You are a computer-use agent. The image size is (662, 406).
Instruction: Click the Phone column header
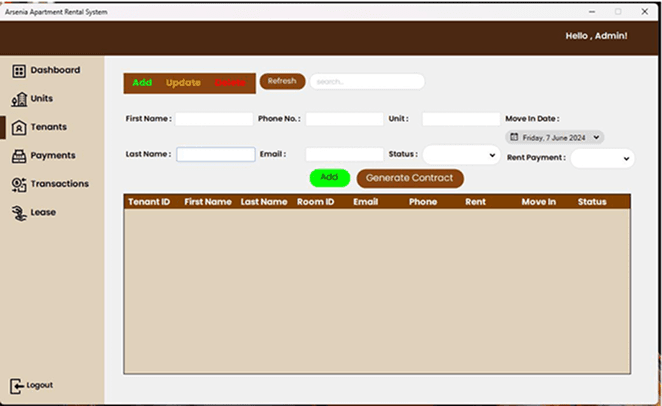coord(423,202)
